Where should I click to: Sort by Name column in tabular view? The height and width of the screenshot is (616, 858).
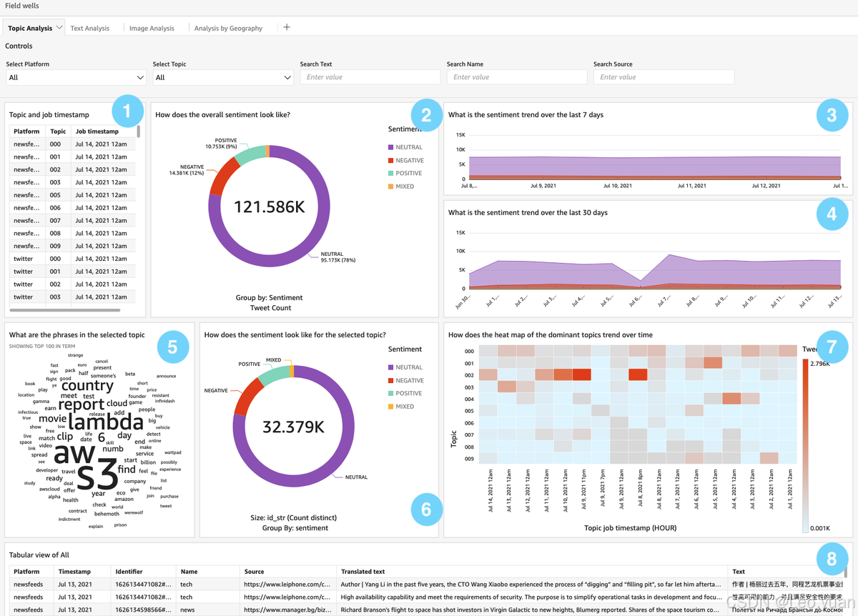pos(189,572)
